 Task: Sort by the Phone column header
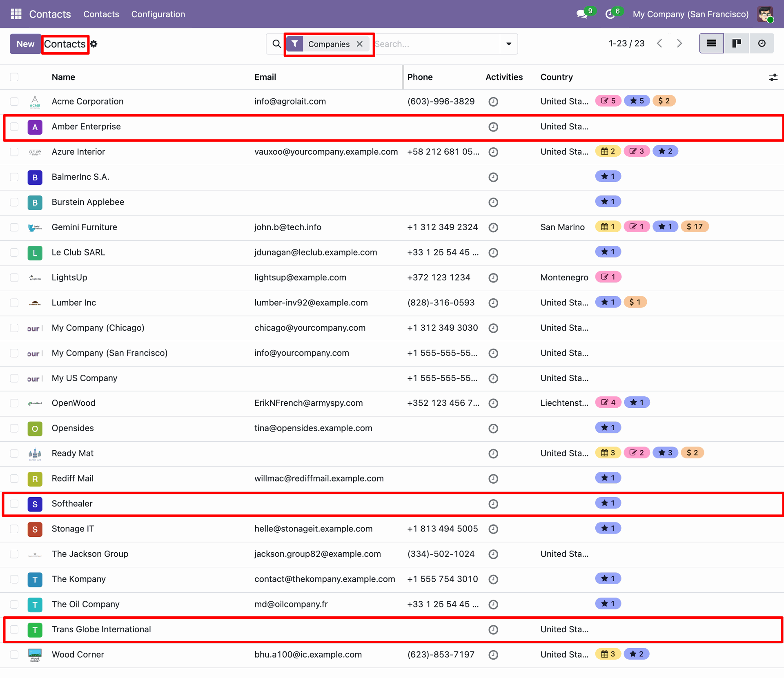pos(420,77)
